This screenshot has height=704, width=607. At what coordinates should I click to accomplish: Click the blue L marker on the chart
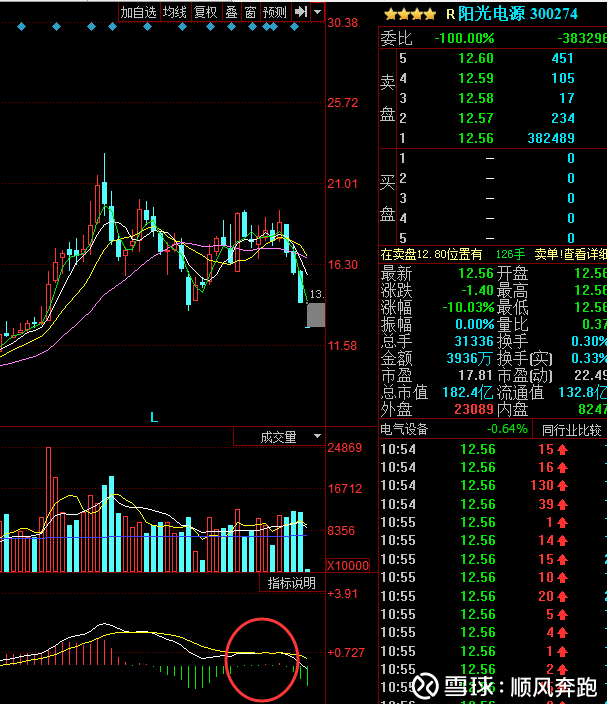click(x=154, y=418)
